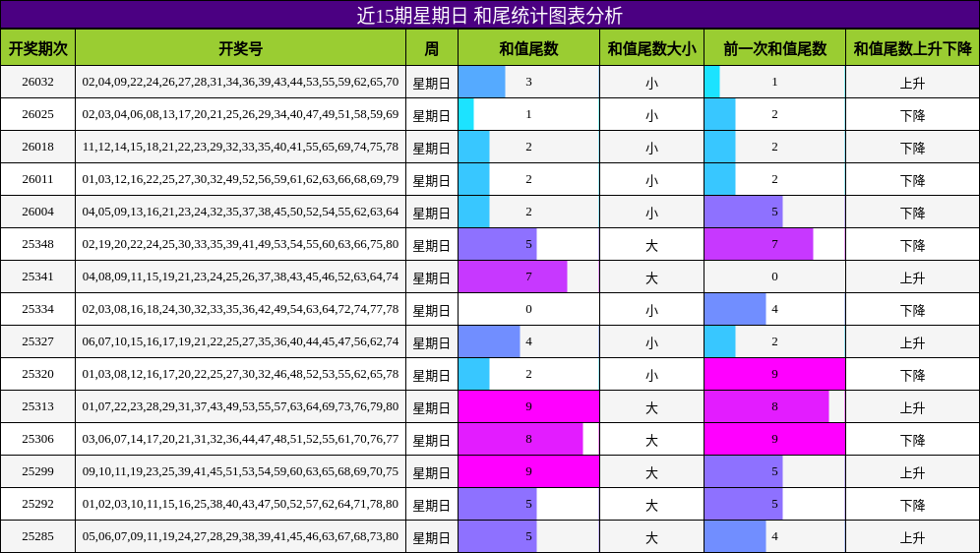This screenshot has width=980, height=553.
Task: Click draw numbers starting 11,12,14,15,18
Action: 241,147
